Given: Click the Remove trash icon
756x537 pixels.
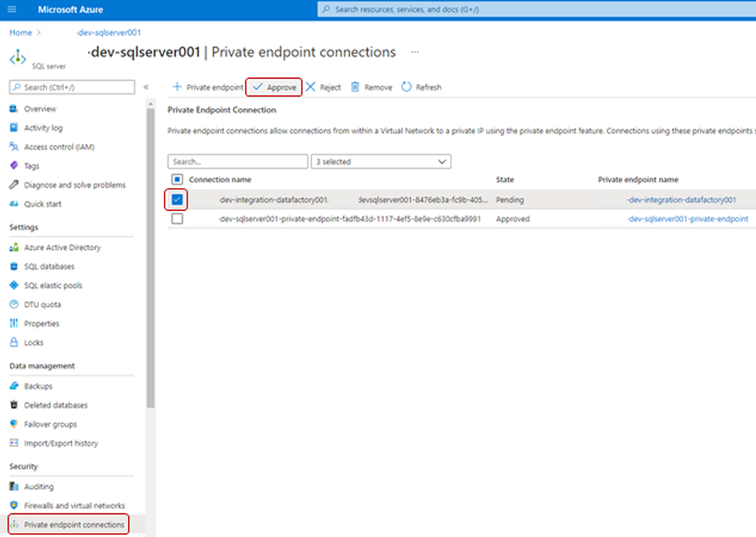Looking at the screenshot, I should [355, 87].
